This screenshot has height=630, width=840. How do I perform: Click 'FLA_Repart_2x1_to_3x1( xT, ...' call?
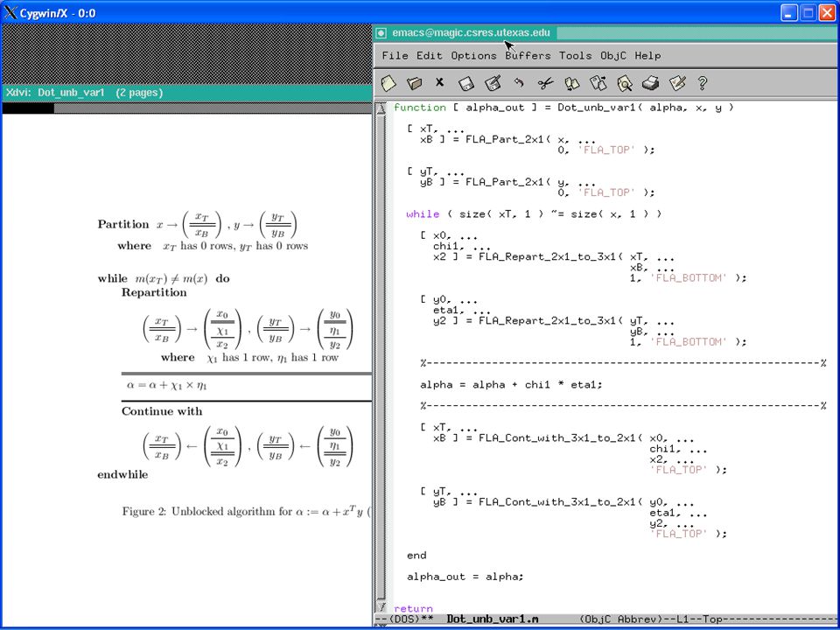(577, 256)
